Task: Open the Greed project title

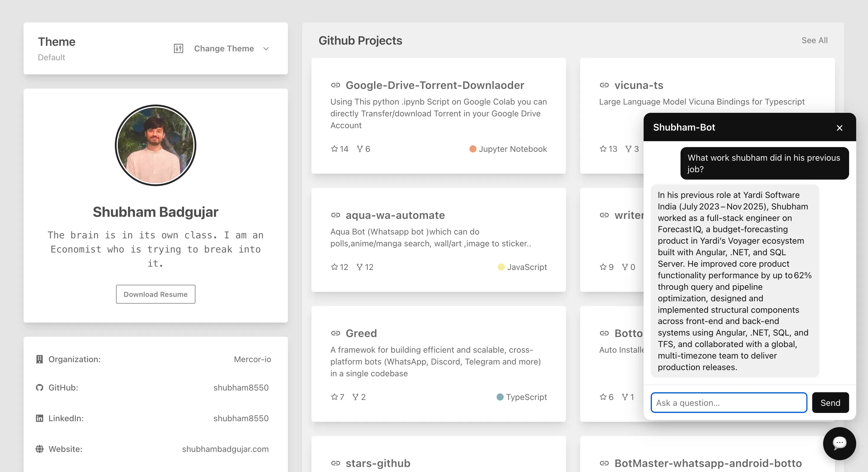Action: (361, 333)
